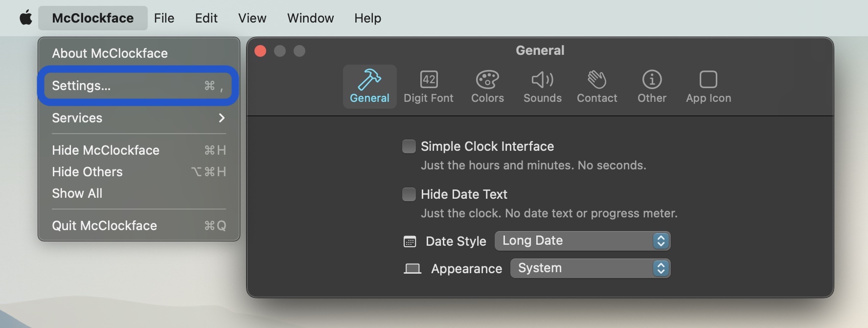Select the Sounds speaker tab

point(542,87)
